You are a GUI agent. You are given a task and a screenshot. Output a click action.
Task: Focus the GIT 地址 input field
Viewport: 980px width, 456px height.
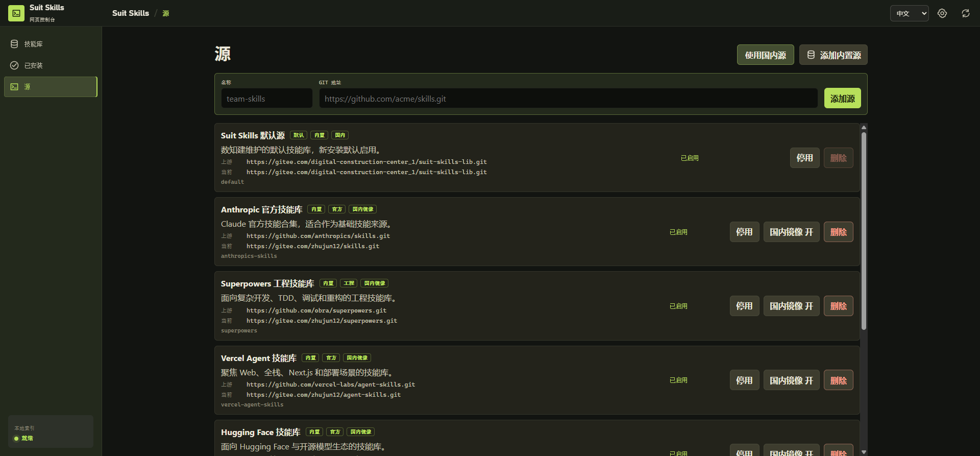568,99
